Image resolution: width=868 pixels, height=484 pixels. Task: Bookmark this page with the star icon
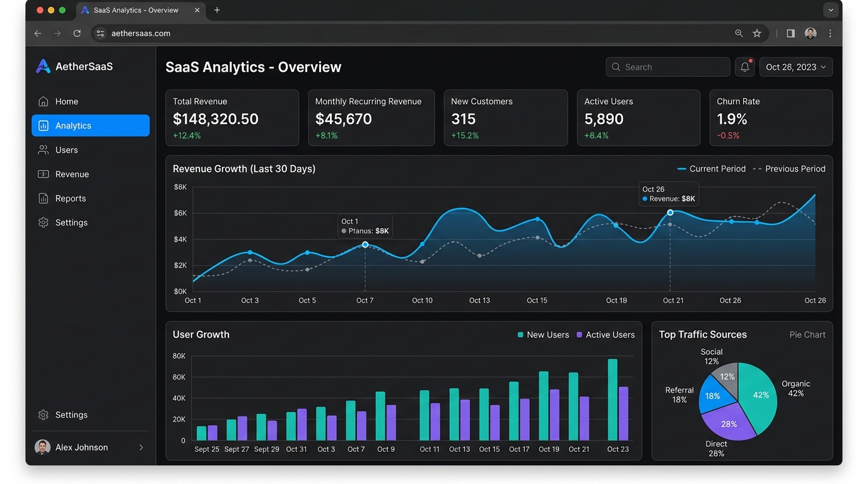click(x=757, y=33)
